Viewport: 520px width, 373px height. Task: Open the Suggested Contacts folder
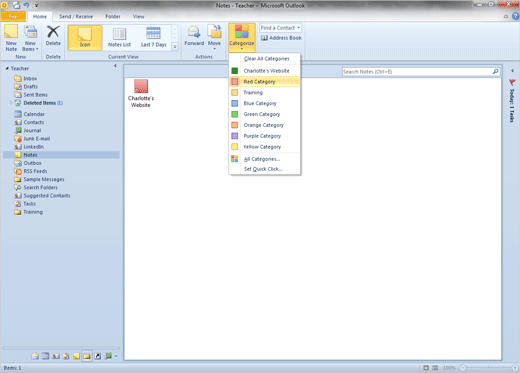click(42, 196)
